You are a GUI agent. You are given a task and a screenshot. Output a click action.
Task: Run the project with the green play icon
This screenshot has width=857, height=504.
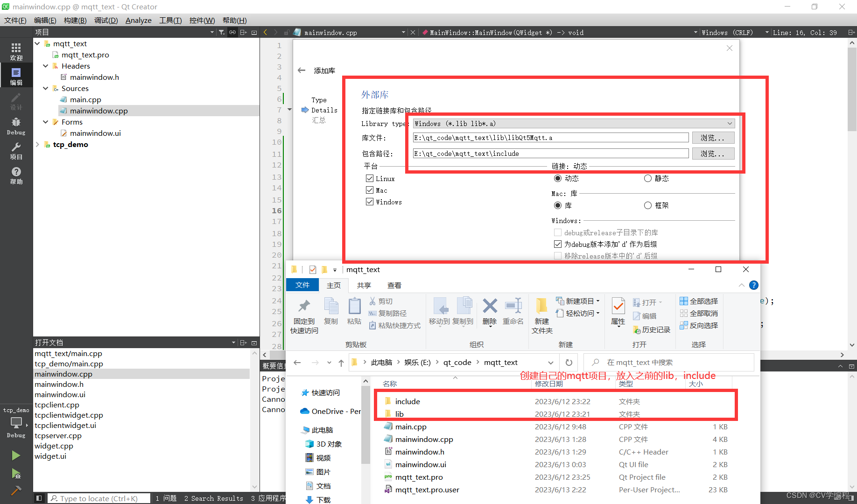pyautogui.click(x=15, y=455)
